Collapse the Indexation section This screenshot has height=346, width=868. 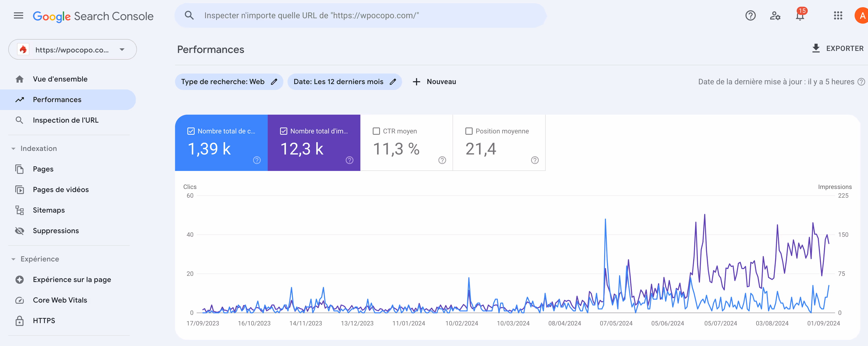[13, 148]
